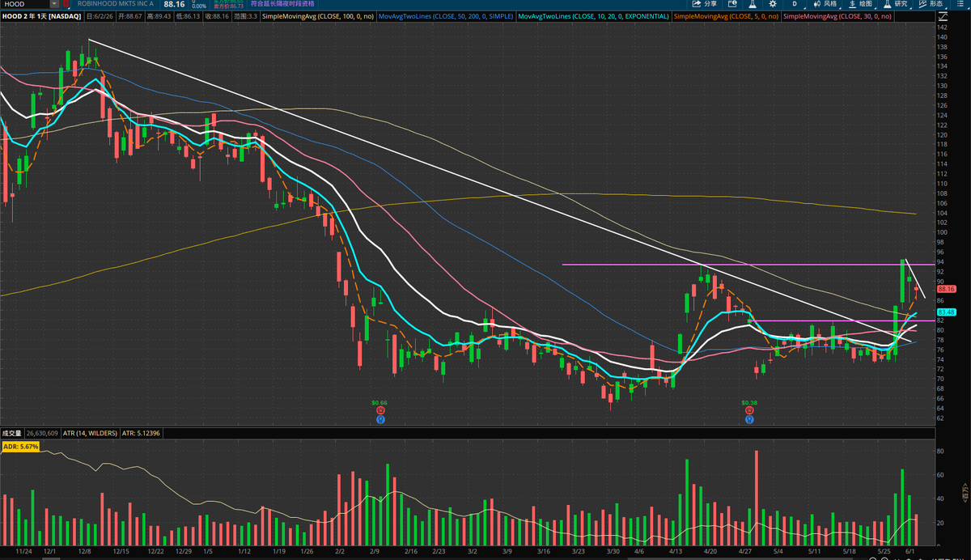Click the active drawing tool icon below the toolbar
The width and height of the screenshot is (971, 560).
(943, 17)
